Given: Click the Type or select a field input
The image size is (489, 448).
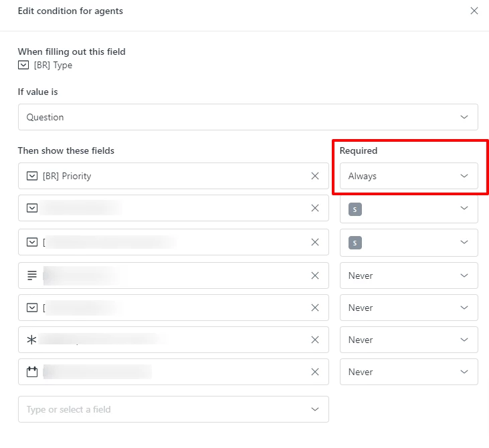Looking at the screenshot, I should (173, 409).
